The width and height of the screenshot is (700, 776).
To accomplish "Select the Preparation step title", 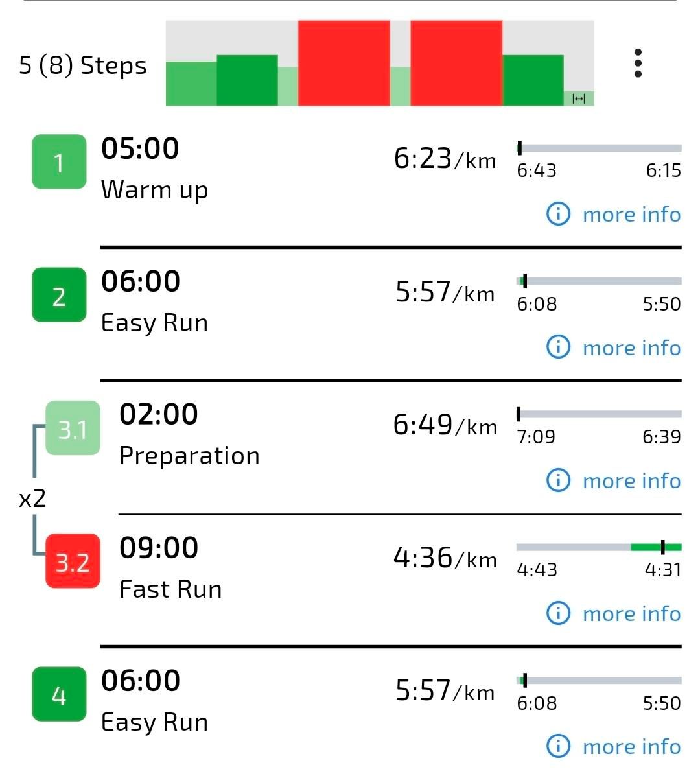I will 189,456.
